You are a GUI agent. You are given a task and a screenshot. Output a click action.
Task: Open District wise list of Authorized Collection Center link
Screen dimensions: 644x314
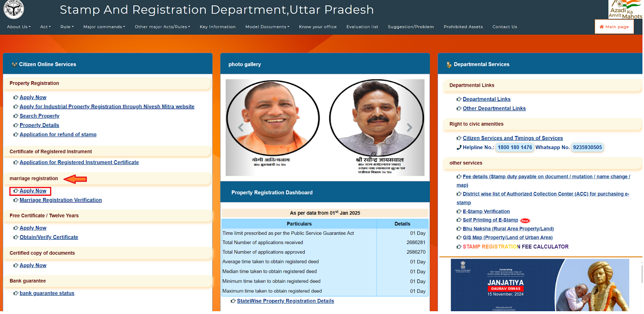(543, 198)
